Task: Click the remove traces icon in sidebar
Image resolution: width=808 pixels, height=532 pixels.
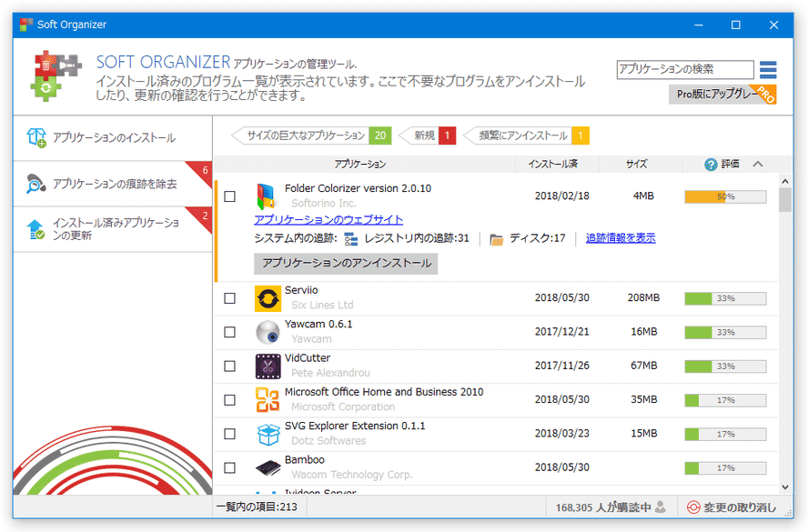Action: click(x=35, y=184)
